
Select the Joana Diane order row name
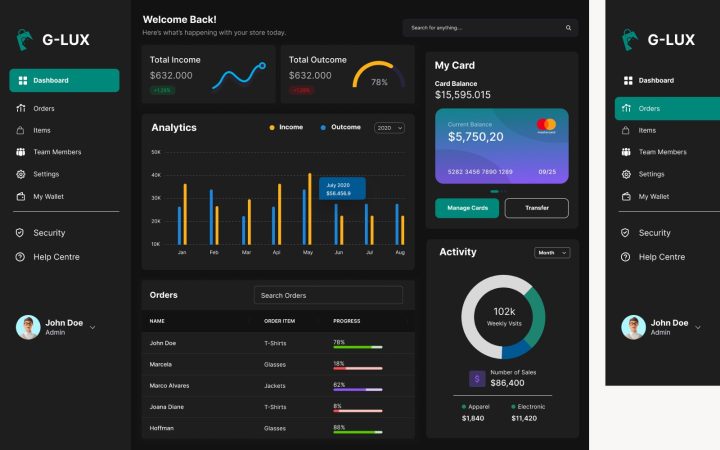pyautogui.click(x=167, y=407)
